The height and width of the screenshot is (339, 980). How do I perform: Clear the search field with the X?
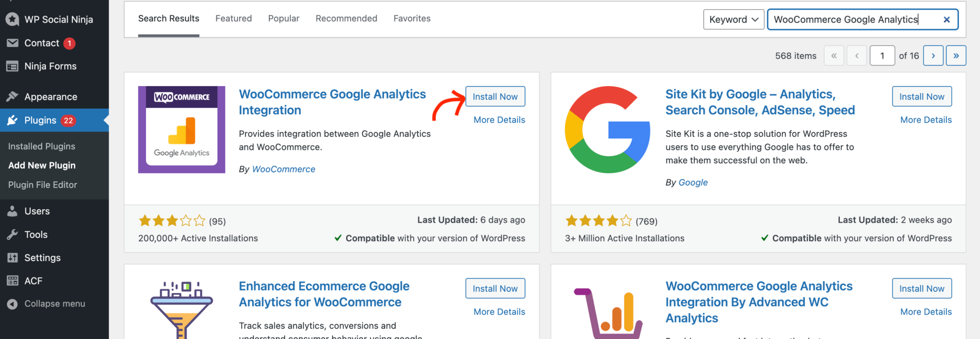[x=947, y=20]
